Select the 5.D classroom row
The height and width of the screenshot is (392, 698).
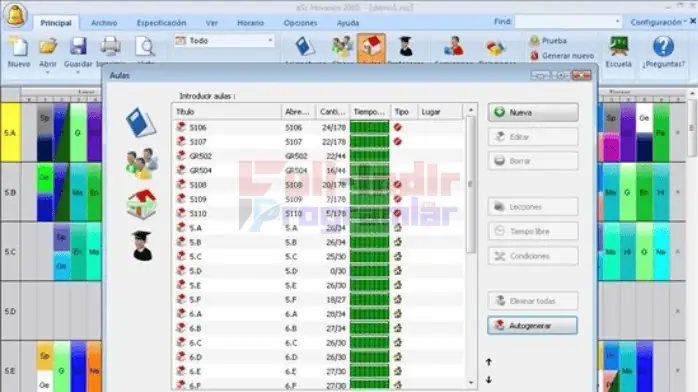point(318,271)
